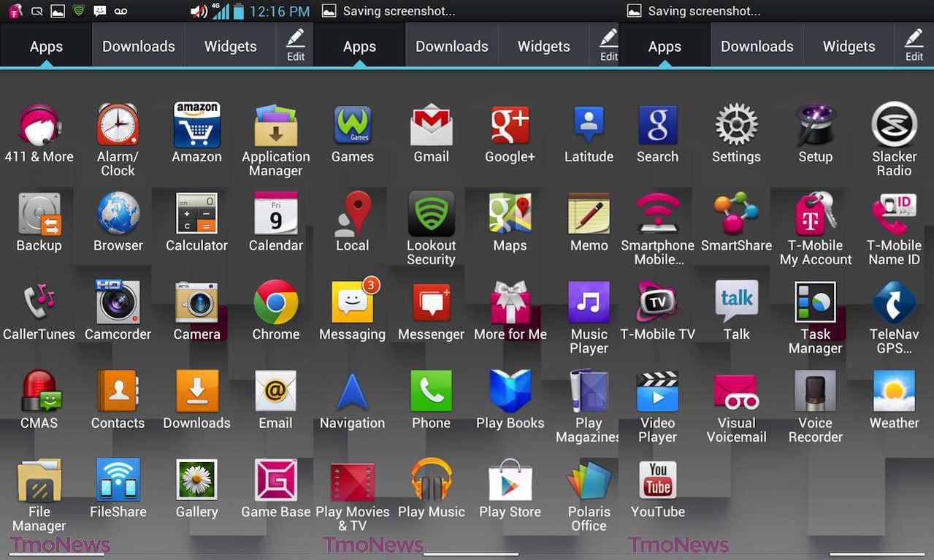This screenshot has height=560, width=934.
Task: Open the YouTube app
Action: tap(657, 481)
